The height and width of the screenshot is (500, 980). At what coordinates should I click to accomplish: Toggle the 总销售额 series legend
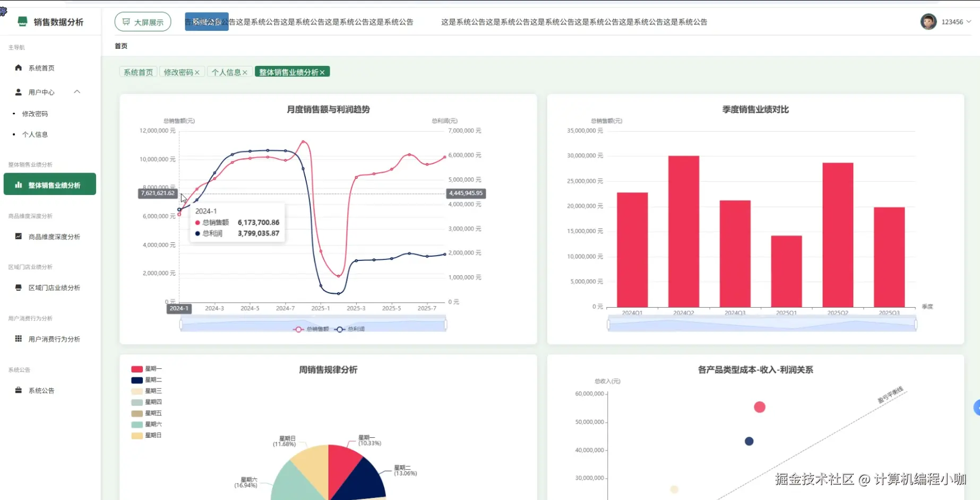tap(311, 329)
